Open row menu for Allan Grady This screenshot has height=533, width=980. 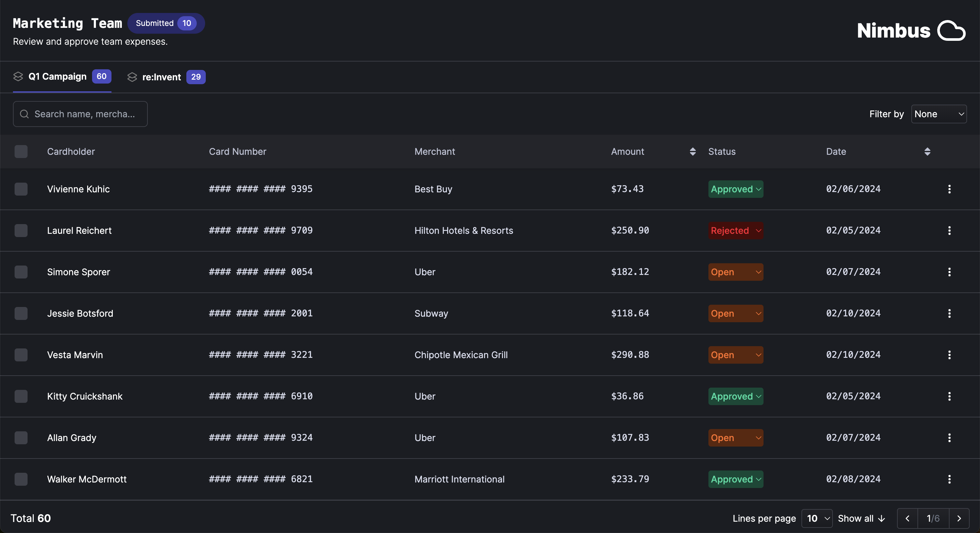point(949,437)
